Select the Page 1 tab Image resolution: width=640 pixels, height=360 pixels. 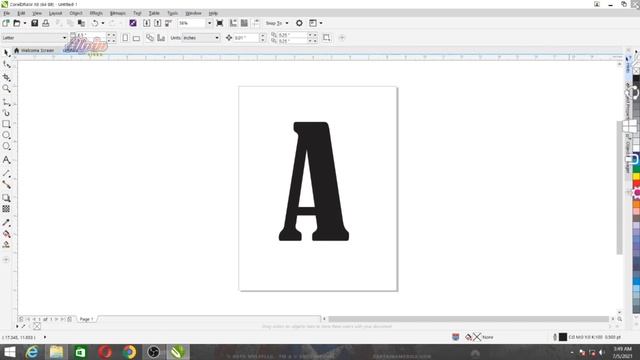(x=86, y=319)
